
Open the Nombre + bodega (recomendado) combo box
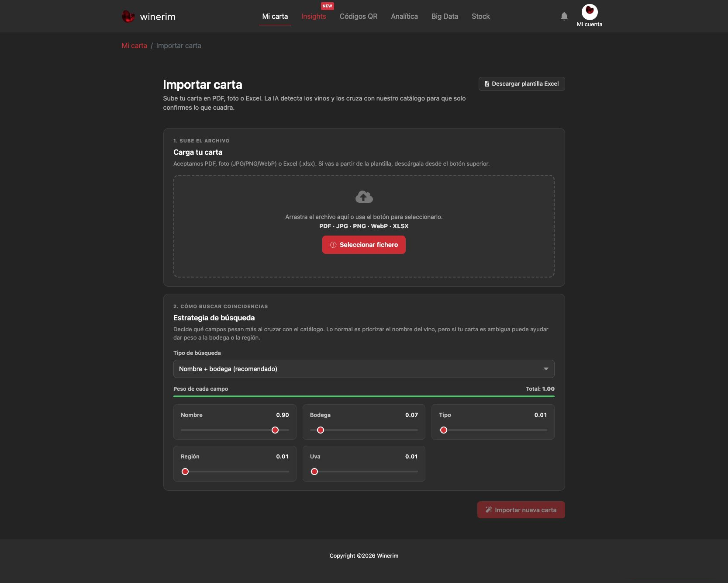click(364, 369)
